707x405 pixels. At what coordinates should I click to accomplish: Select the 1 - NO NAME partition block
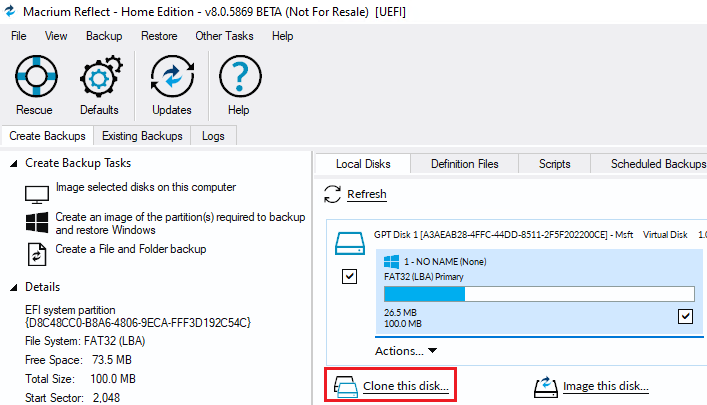pos(539,292)
